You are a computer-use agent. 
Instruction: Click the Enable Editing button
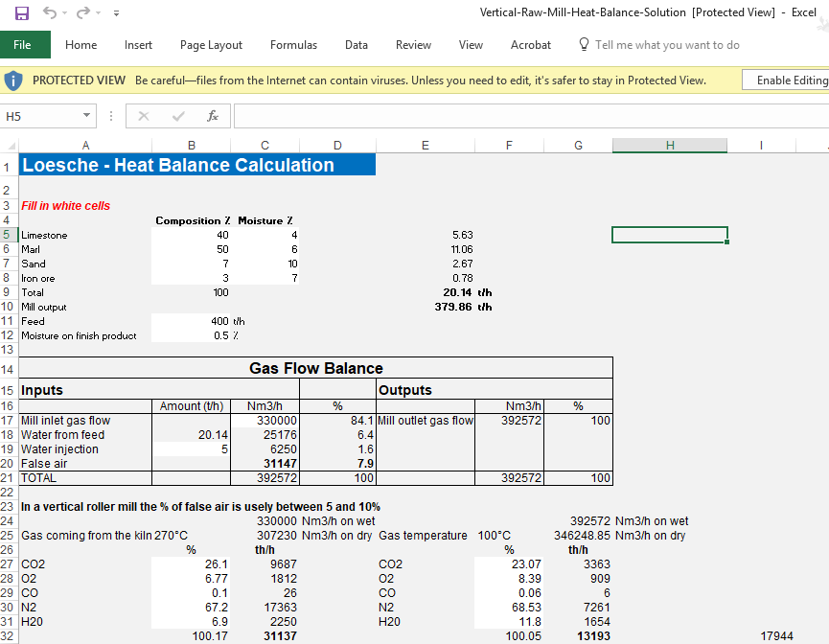pyautogui.click(x=788, y=80)
